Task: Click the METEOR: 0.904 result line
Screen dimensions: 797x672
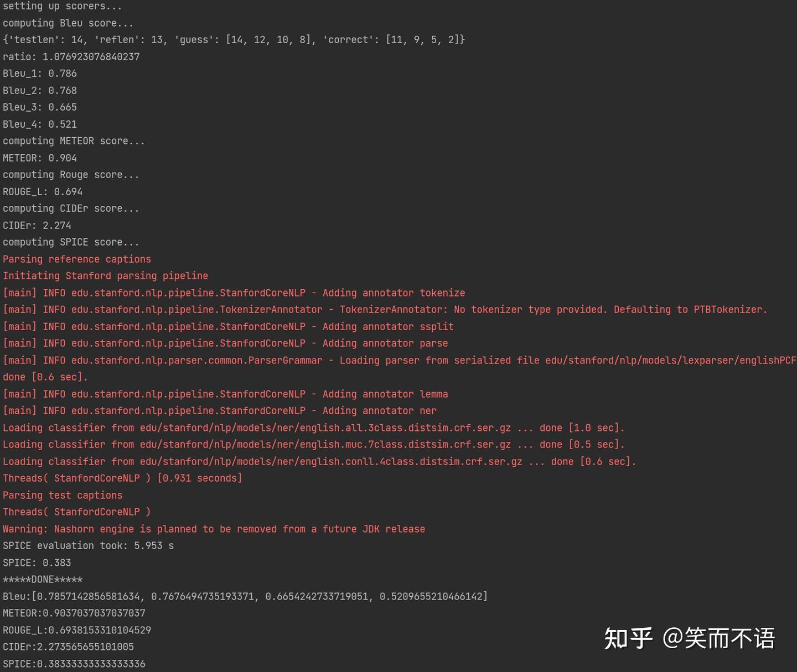Action: (40, 158)
